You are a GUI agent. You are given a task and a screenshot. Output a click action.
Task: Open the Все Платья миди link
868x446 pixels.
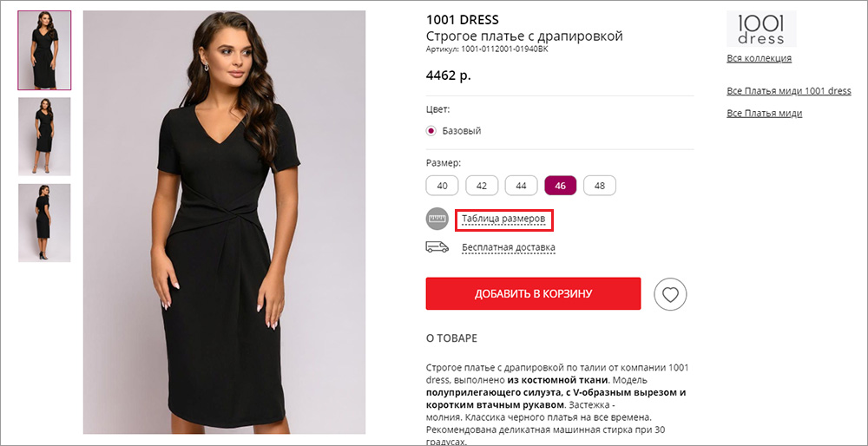(764, 114)
